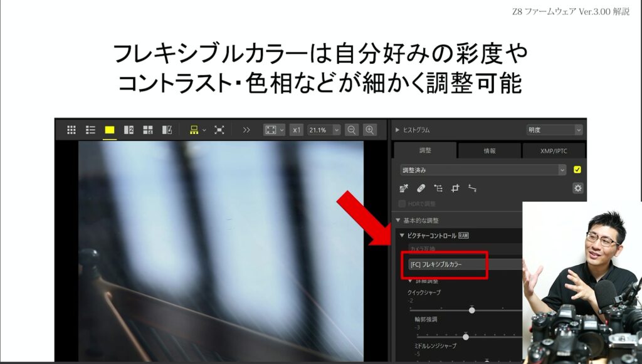Click the double-chevron more tools button
Screen dimensions: 642x364
pyautogui.click(x=246, y=130)
